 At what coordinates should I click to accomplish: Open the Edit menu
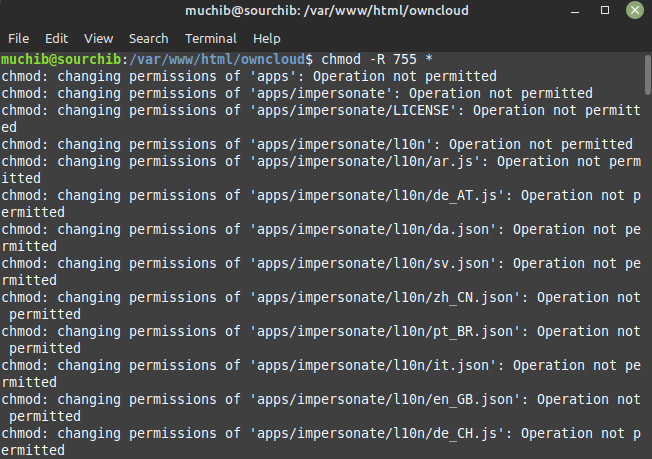click(56, 39)
